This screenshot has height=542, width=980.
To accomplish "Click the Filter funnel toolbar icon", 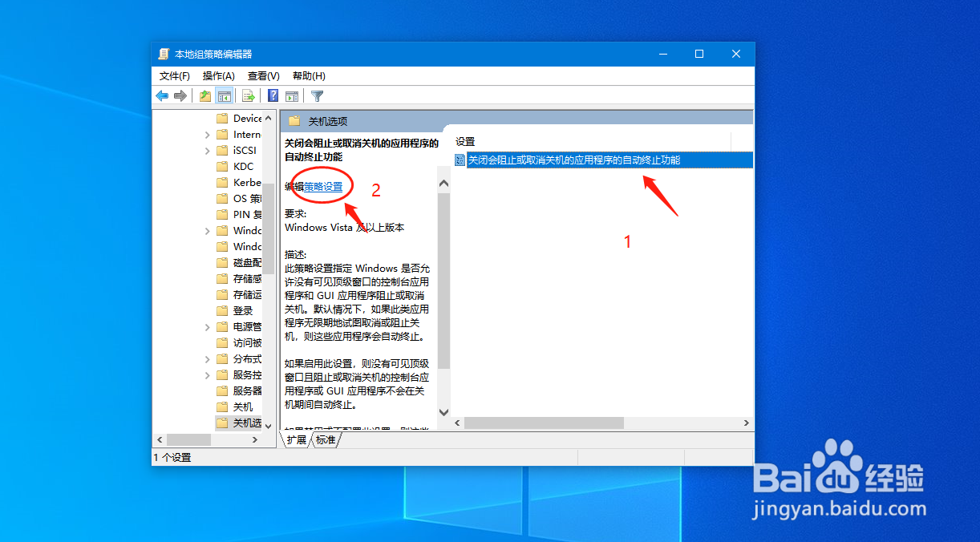I will pos(318,96).
